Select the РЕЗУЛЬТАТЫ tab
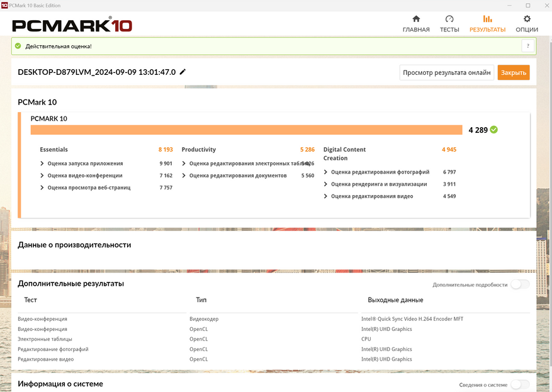552x392 pixels. [x=487, y=24]
